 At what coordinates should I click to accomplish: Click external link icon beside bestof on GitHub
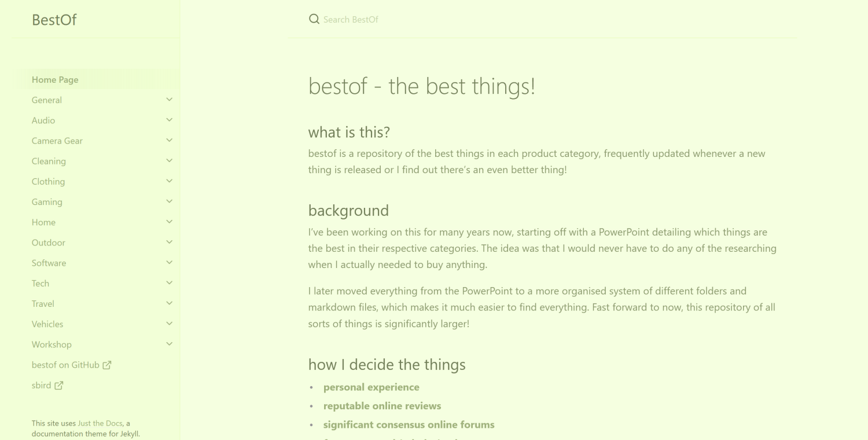[107, 365]
